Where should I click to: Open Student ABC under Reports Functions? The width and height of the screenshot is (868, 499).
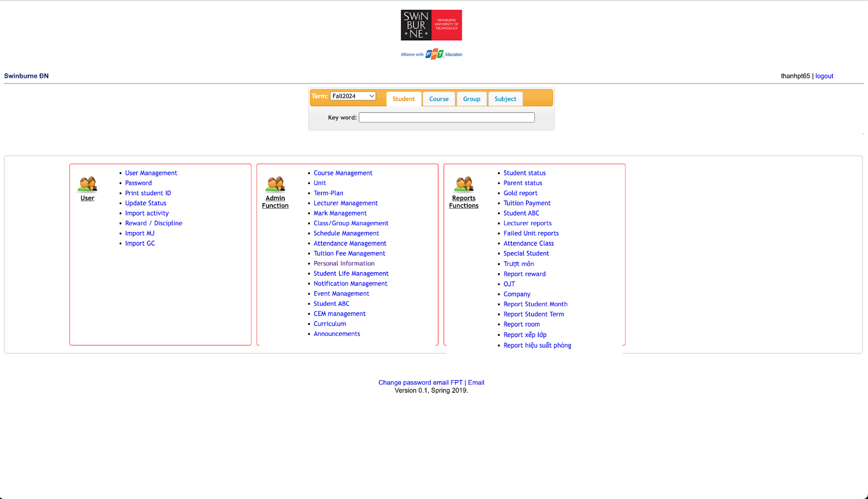point(521,213)
